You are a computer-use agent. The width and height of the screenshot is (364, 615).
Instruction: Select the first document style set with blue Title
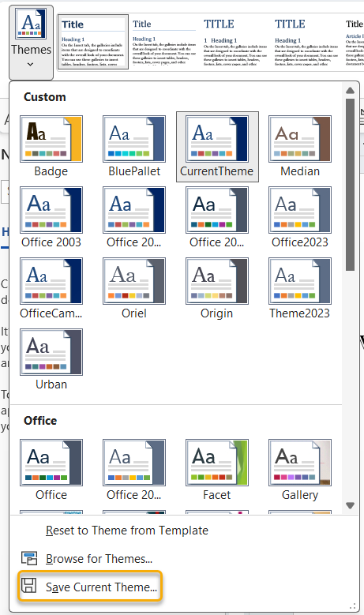coord(93,43)
